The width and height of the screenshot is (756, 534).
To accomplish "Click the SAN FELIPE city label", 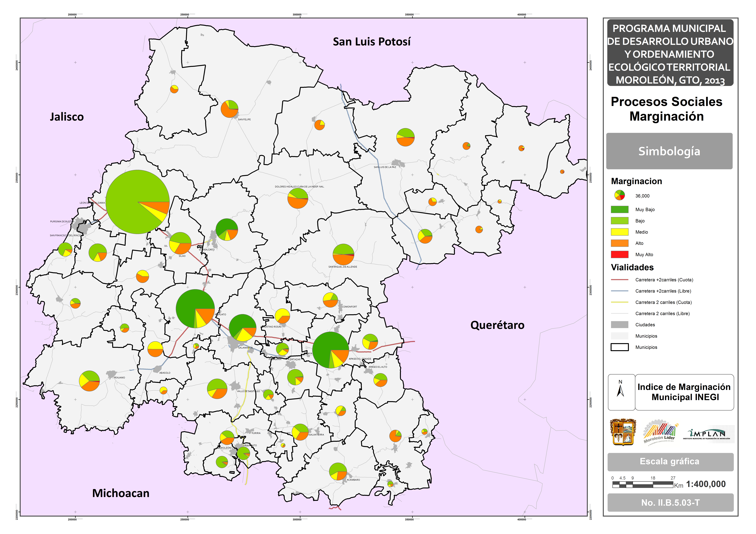I will (244, 119).
